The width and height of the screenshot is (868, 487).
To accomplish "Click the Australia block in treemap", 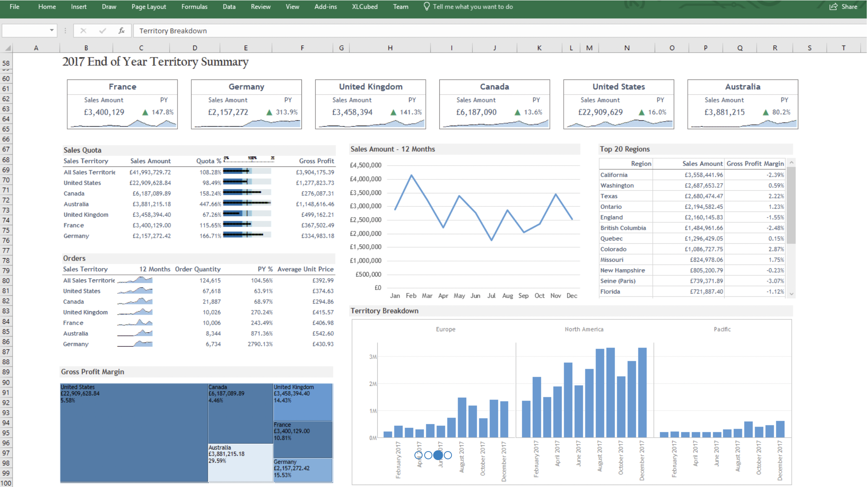I will click(240, 463).
